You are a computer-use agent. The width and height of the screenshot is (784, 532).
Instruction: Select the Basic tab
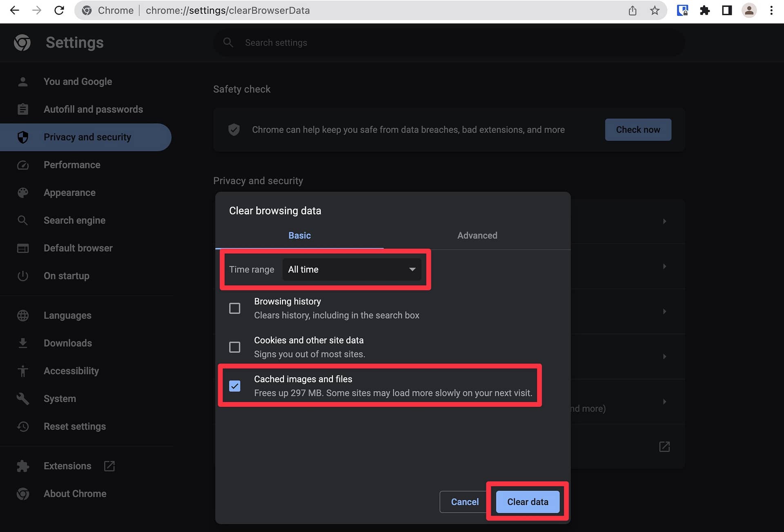299,235
